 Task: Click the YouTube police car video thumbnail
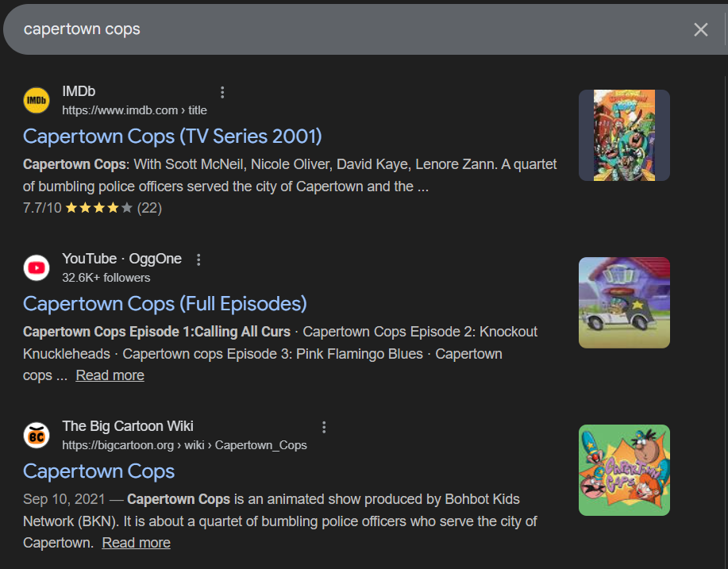(624, 302)
